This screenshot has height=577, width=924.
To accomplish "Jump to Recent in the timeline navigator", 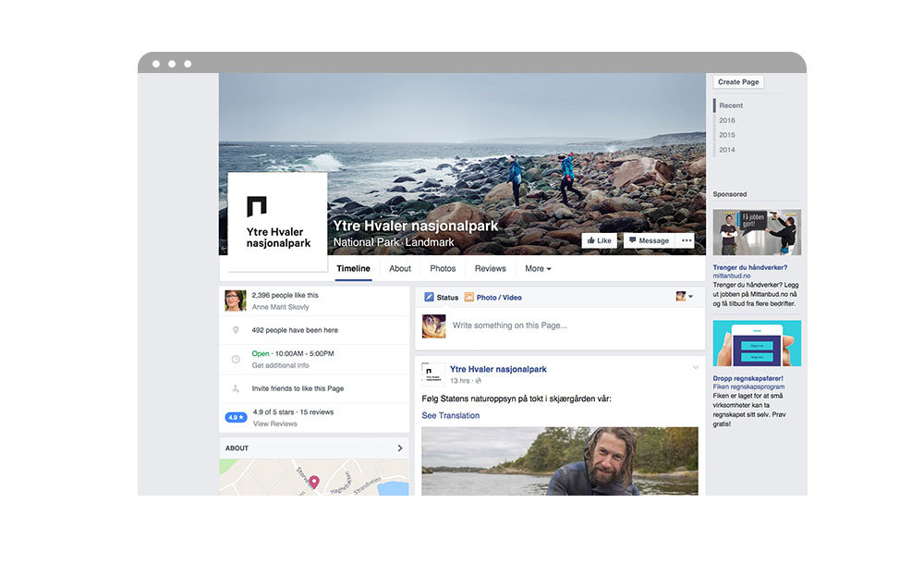I will tap(731, 105).
